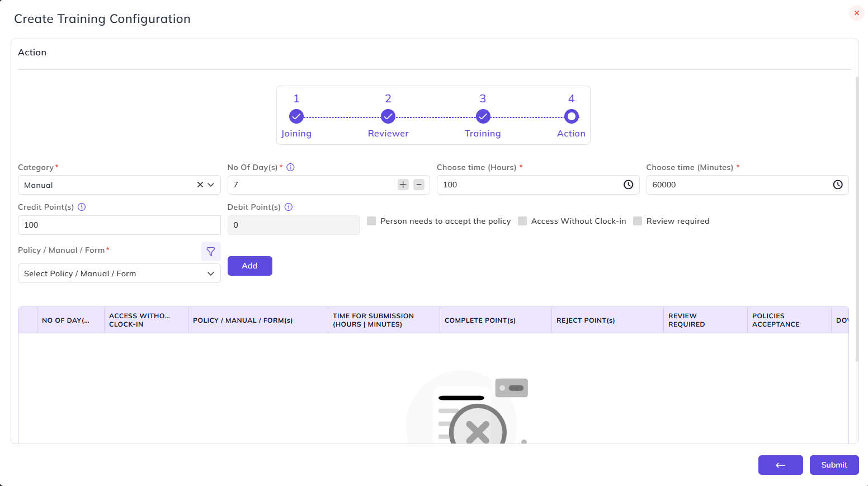868x486 pixels.
Task: Click the Debit Point(s) field
Action: coord(294,225)
